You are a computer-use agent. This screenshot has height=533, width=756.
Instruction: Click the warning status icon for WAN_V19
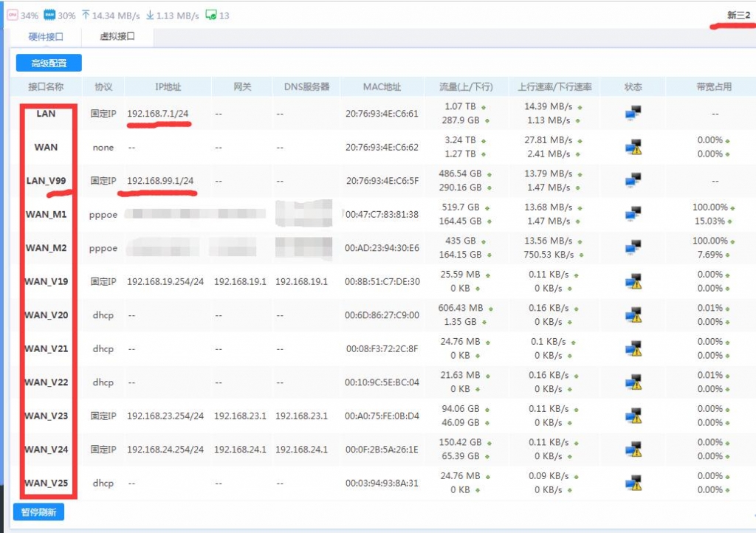pos(633,281)
